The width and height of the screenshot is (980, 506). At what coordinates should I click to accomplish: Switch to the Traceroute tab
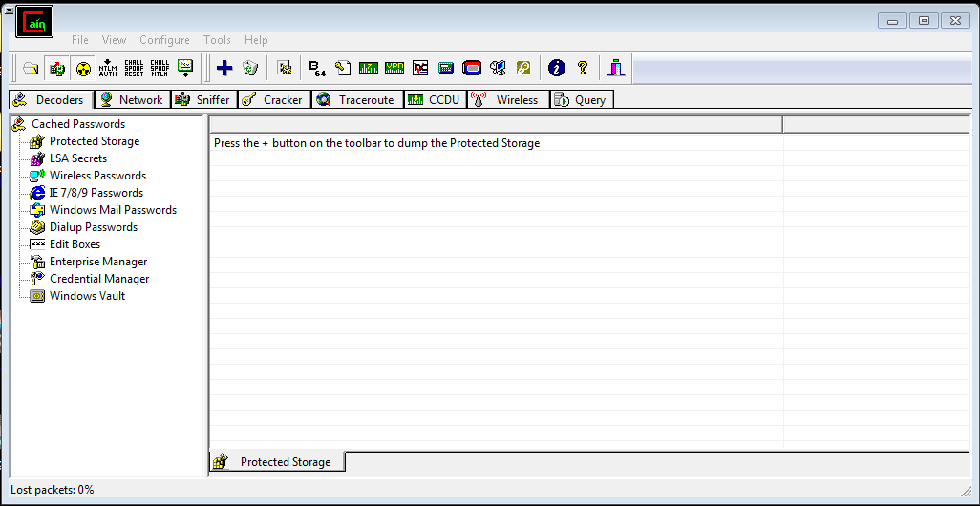[x=357, y=100]
